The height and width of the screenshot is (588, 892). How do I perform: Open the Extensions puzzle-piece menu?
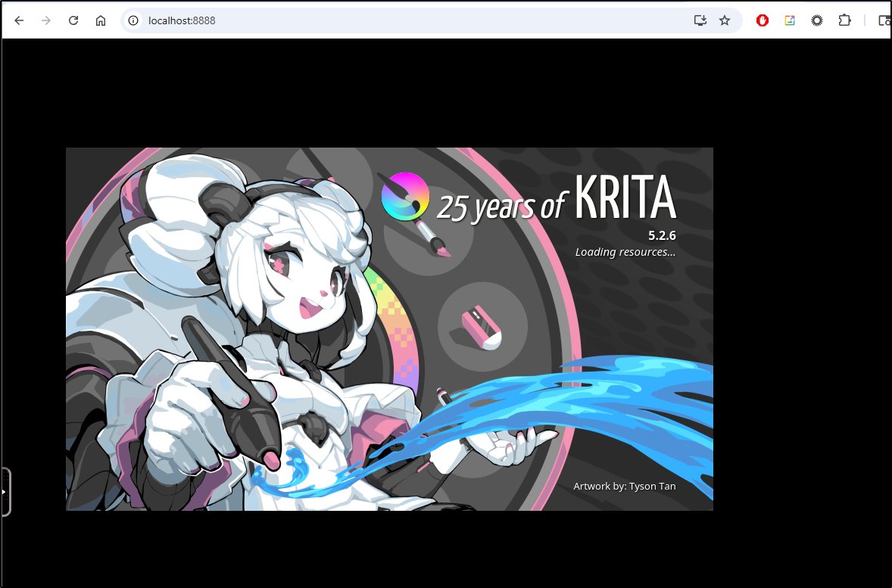pos(844,20)
